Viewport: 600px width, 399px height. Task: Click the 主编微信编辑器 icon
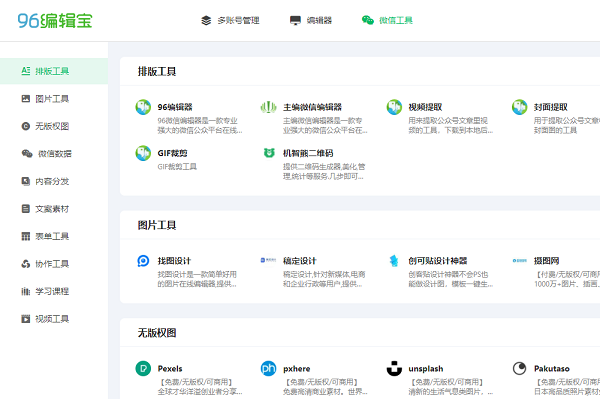click(x=269, y=107)
